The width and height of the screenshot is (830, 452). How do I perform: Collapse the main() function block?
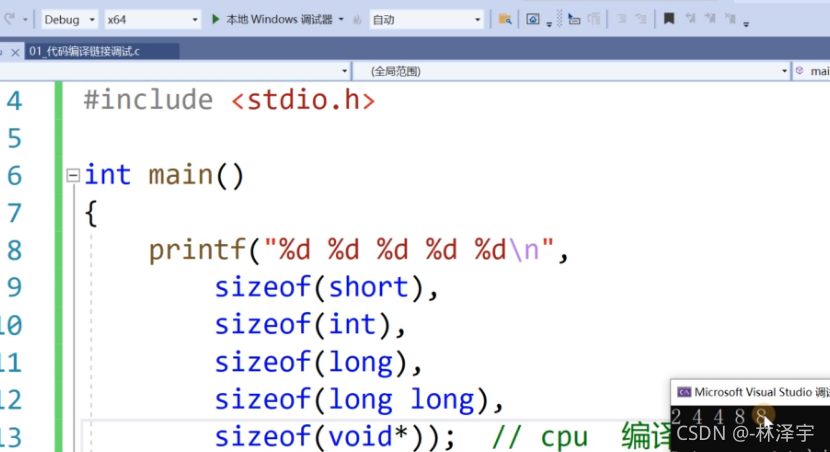click(73, 175)
